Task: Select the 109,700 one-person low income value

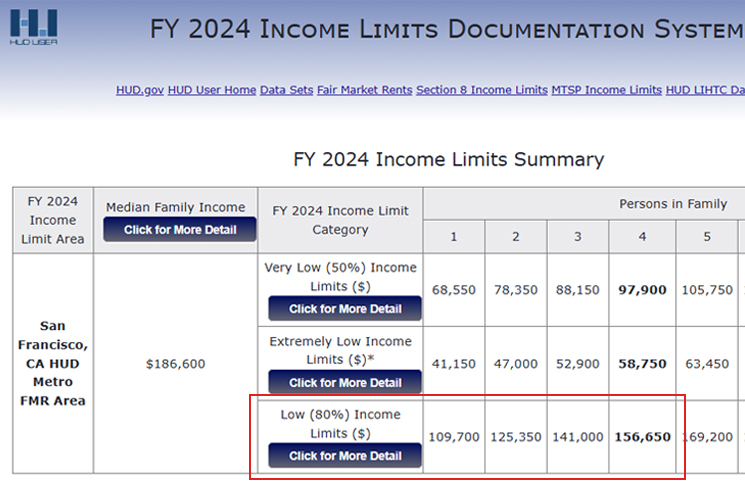Action: (x=454, y=437)
